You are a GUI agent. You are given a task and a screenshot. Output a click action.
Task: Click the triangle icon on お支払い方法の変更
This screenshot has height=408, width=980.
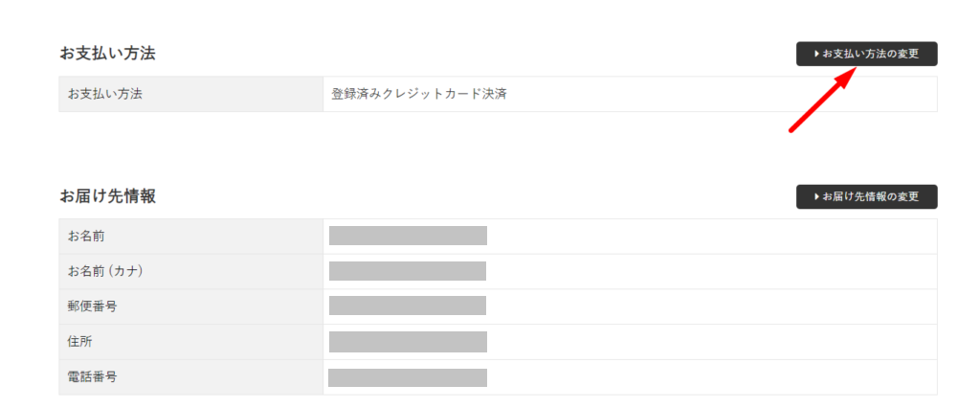click(x=816, y=54)
